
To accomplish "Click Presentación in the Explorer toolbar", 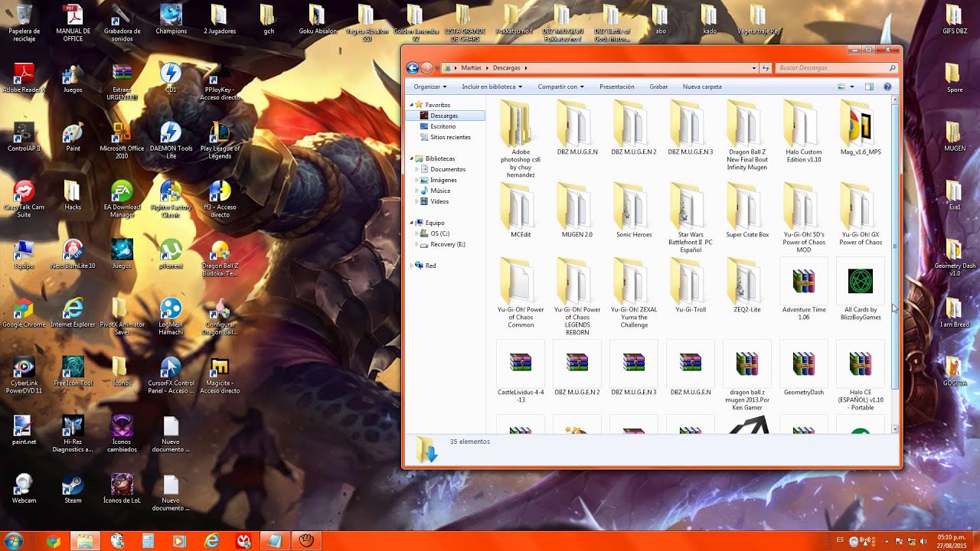I will tap(616, 86).
